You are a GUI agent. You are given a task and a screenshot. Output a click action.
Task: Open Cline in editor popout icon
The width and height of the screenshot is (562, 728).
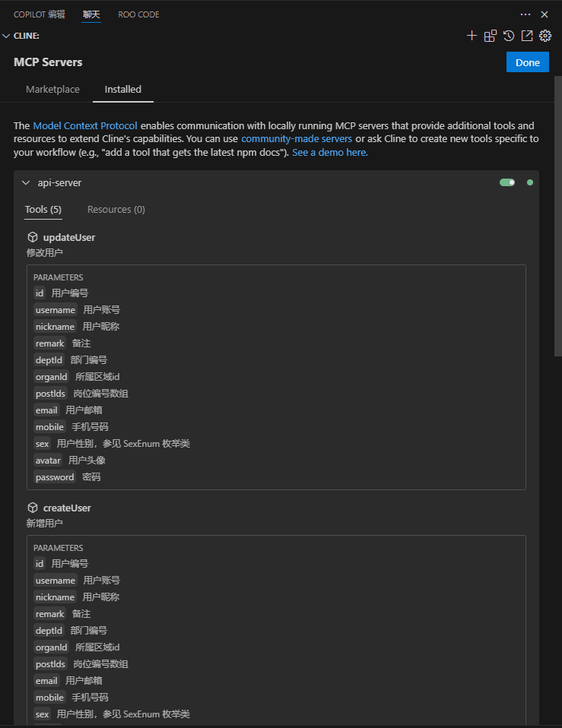(527, 36)
